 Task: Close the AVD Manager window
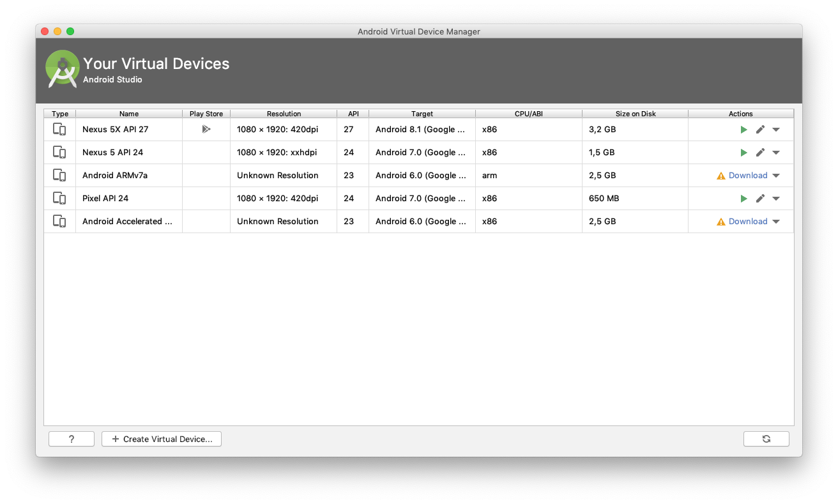pos(45,31)
